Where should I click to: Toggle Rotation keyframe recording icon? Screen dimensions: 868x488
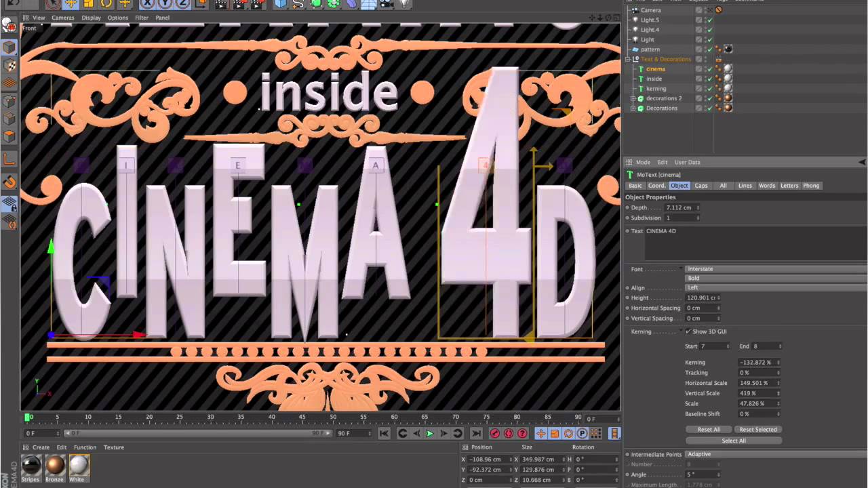[569, 434]
